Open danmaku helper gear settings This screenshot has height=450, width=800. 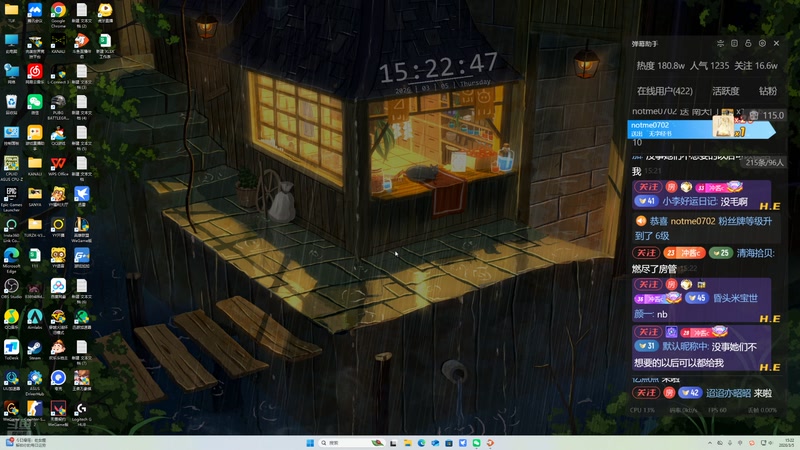[x=762, y=43]
